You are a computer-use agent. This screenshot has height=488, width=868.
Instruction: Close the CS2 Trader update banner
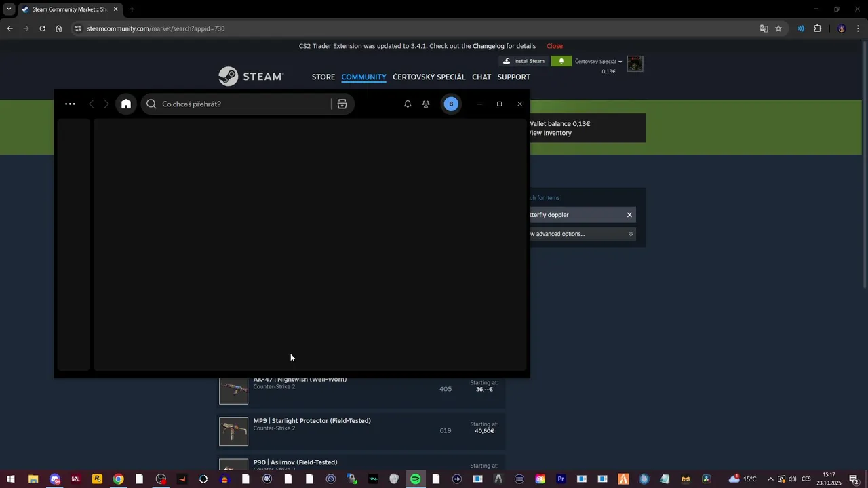click(555, 46)
